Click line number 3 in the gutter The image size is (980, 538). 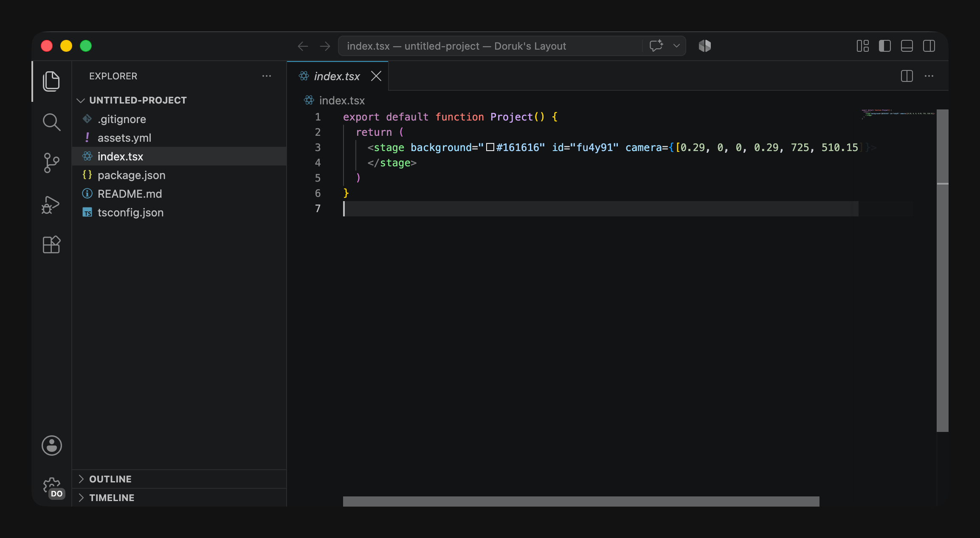[x=318, y=148]
